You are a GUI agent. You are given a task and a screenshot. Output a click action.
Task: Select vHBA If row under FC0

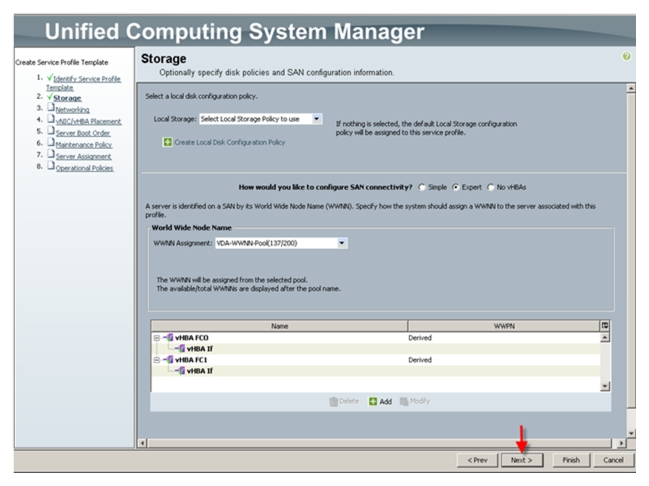pos(376,349)
